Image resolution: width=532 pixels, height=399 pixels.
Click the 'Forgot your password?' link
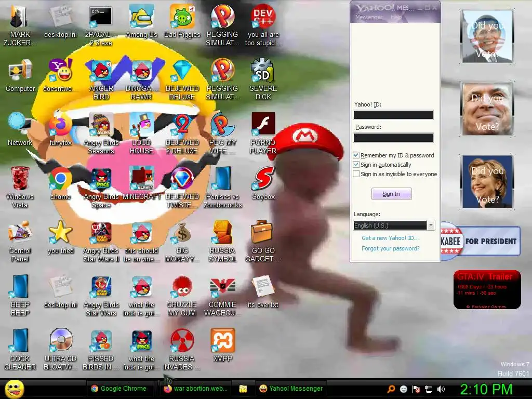[391, 248]
